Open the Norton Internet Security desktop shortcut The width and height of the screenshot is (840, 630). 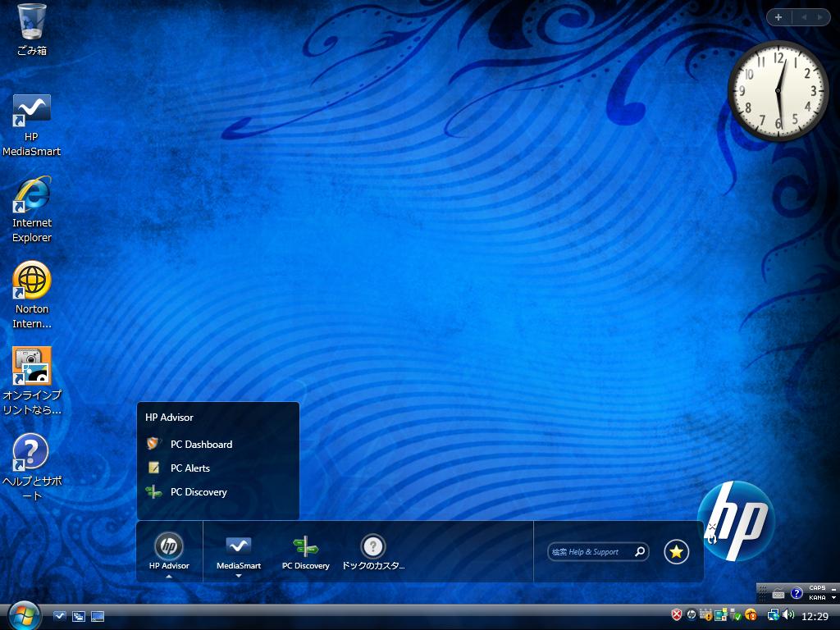tap(32, 294)
